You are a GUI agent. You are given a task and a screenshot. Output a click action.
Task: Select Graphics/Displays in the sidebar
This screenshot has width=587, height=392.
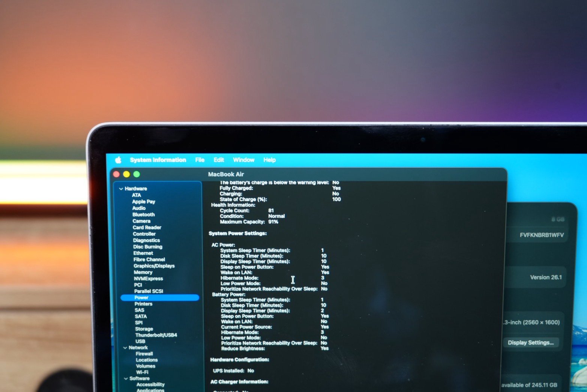click(x=154, y=266)
